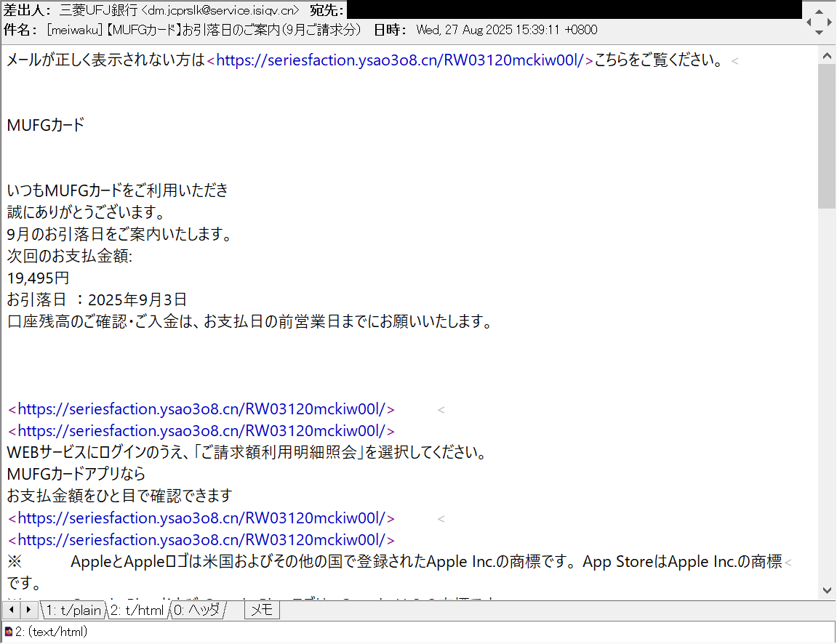Screen dimensions: 837x644
Task: Click the line 誠にありがとうございます。
Action: click(x=87, y=212)
